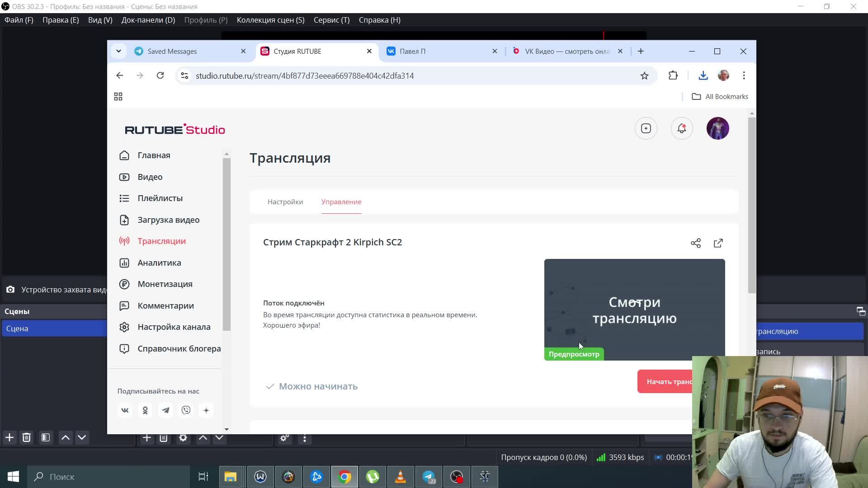Viewport: 868px width, 488px height.
Task: Launch VLC media player from taskbar
Action: 401,477
